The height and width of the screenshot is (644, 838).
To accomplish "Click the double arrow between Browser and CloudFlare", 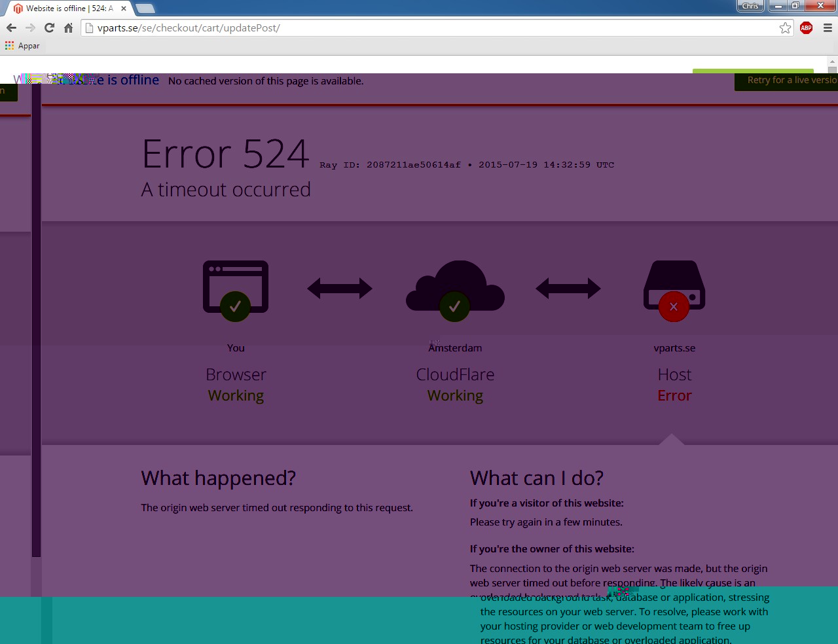I will (x=340, y=288).
